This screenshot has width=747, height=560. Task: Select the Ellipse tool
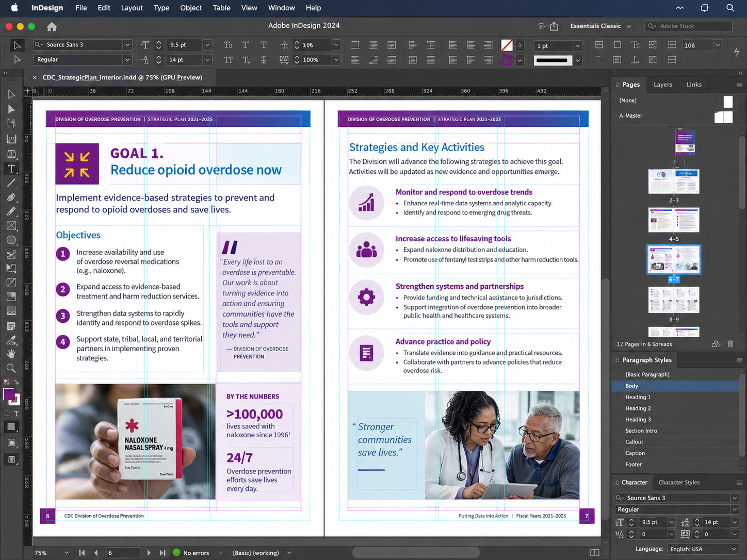pyautogui.click(x=11, y=240)
